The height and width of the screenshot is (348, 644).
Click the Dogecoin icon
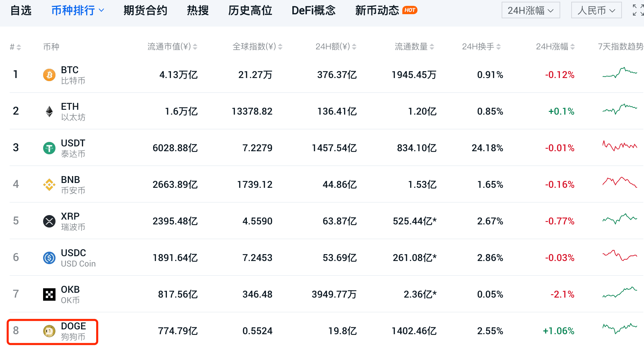pos(49,331)
